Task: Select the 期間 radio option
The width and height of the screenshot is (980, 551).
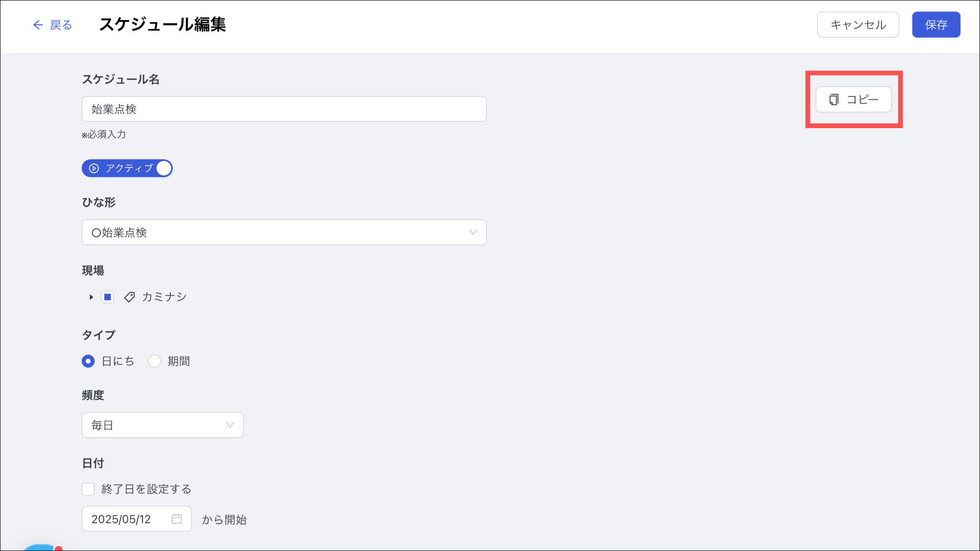Action: 155,361
